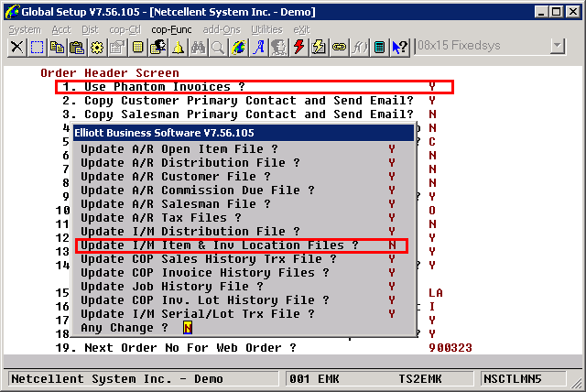Click the Any Change N input field
586x392 pixels.
tap(188, 328)
